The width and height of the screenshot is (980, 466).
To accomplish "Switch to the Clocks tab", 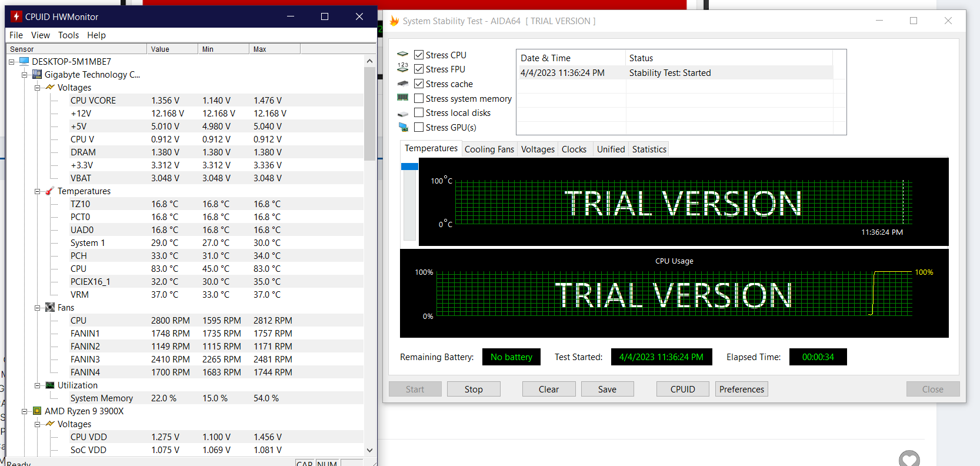I will (x=574, y=149).
